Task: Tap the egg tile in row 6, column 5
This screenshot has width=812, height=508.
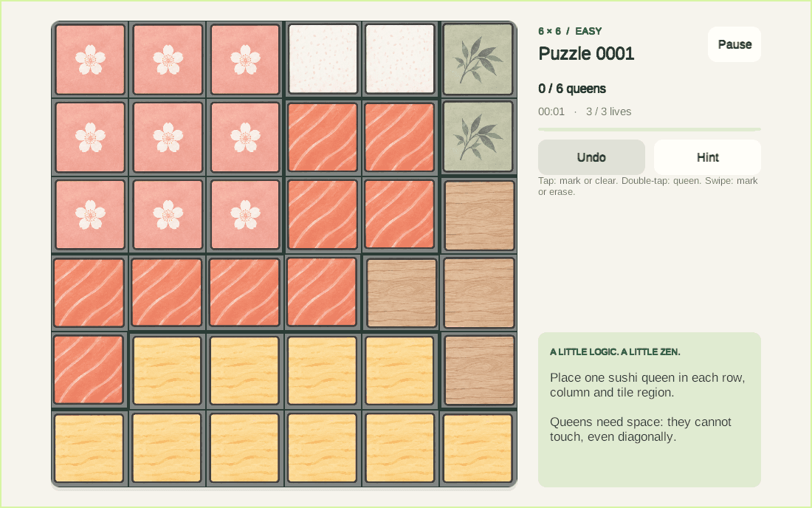Action: (400, 448)
